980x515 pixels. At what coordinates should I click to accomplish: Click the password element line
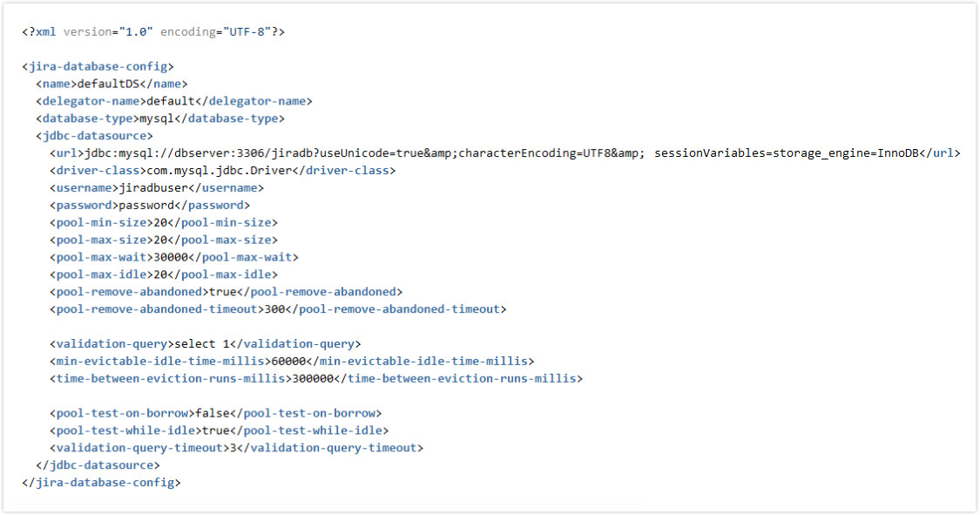pyautogui.click(x=150, y=205)
